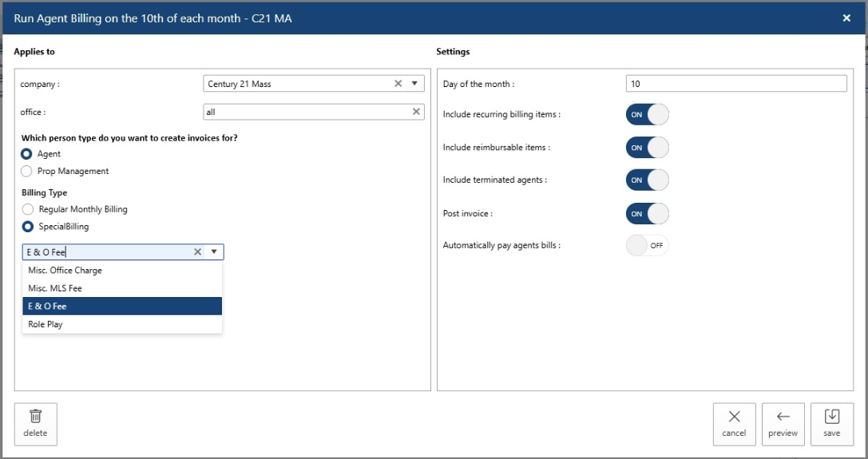Pick Misc. Office Charge from list

[65, 271]
